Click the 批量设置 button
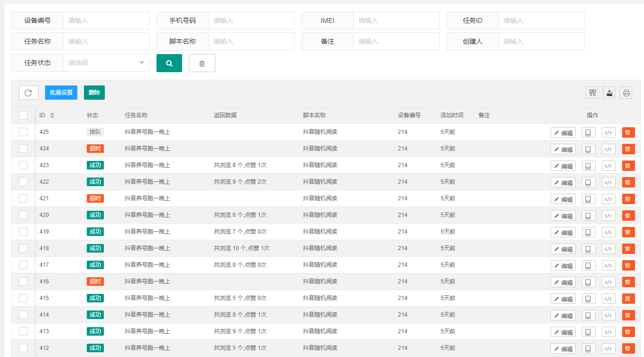This screenshot has width=644, height=357. (61, 93)
